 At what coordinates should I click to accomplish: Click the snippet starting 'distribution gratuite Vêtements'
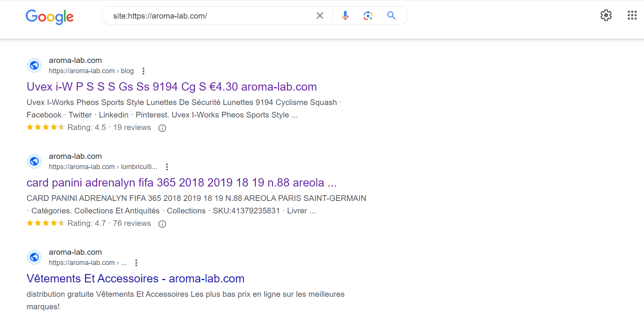tap(185, 300)
